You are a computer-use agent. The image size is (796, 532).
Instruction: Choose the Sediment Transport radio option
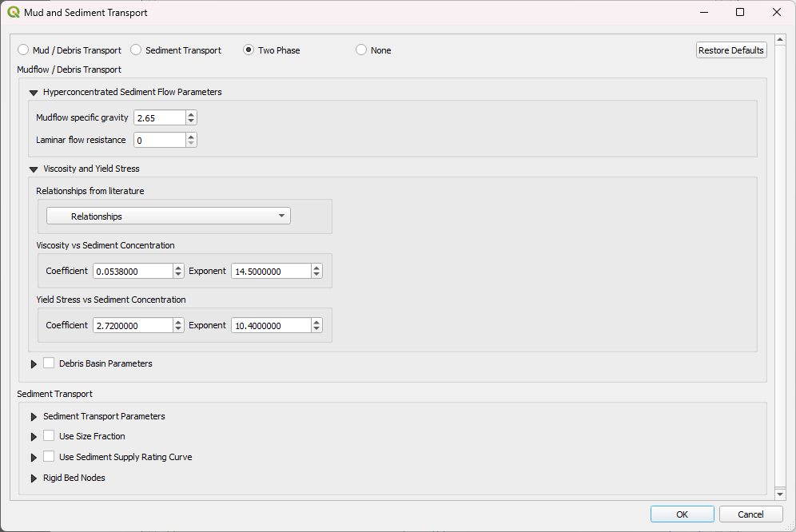(x=136, y=50)
